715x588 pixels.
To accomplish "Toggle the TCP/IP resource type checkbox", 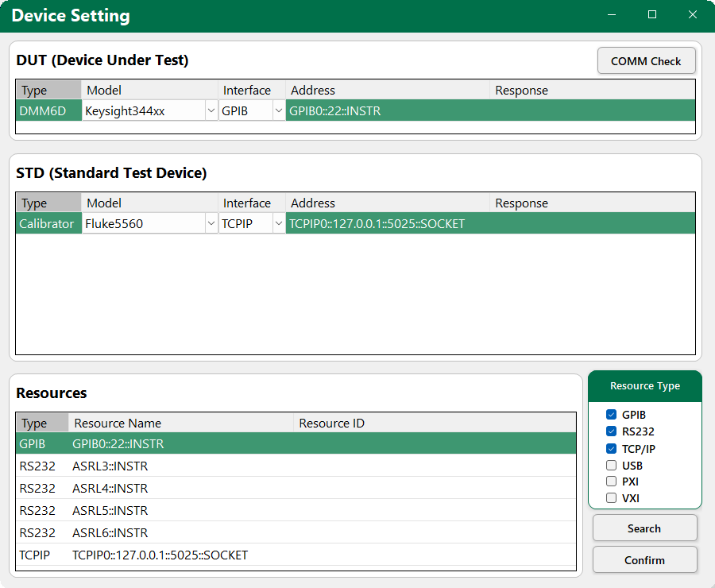I will (611, 449).
